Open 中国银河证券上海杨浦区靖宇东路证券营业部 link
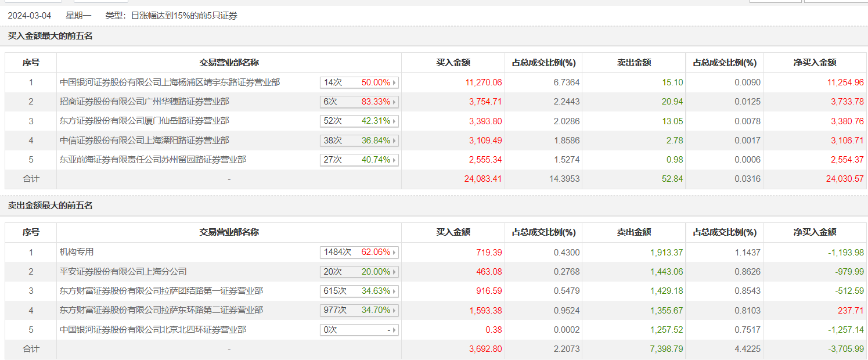 coord(170,82)
